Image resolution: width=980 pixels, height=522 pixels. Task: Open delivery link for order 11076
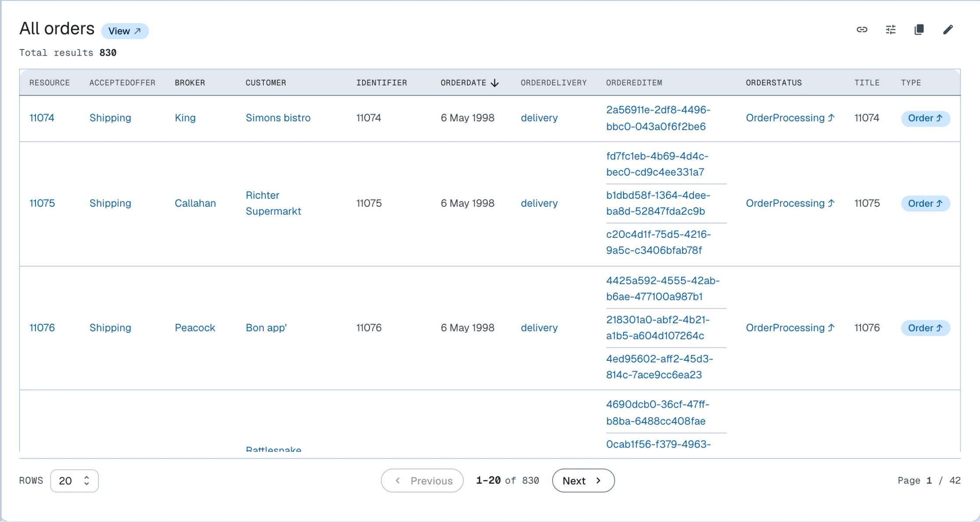tap(539, 328)
